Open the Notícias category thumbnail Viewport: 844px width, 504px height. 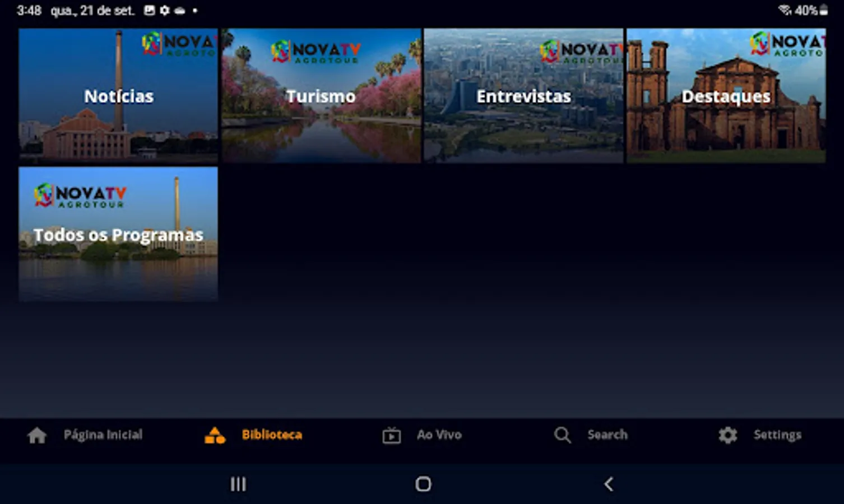point(118,96)
